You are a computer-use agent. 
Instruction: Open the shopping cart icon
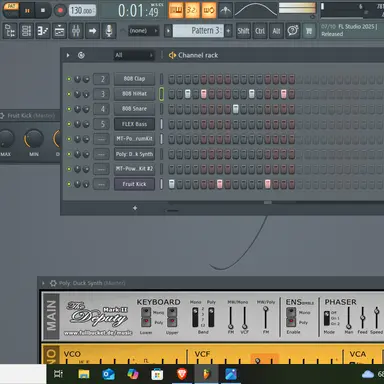point(309,31)
